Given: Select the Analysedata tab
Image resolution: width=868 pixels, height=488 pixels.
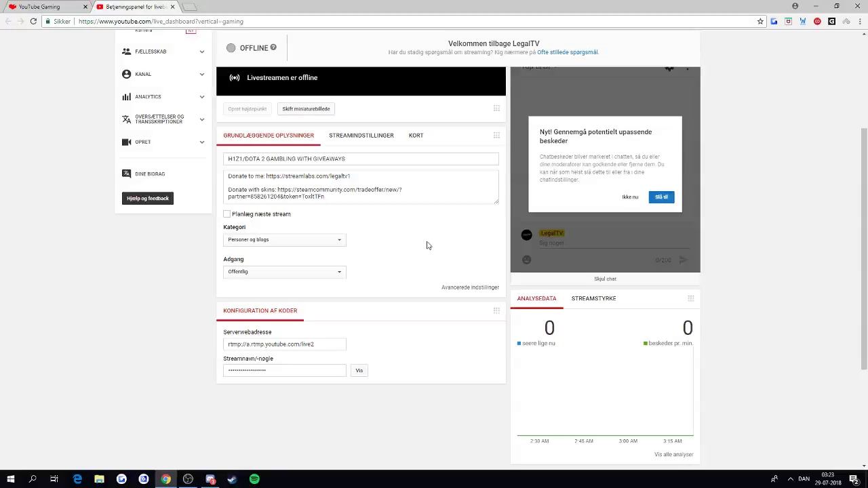Looking at the screenshot, I should coord(536,298).
